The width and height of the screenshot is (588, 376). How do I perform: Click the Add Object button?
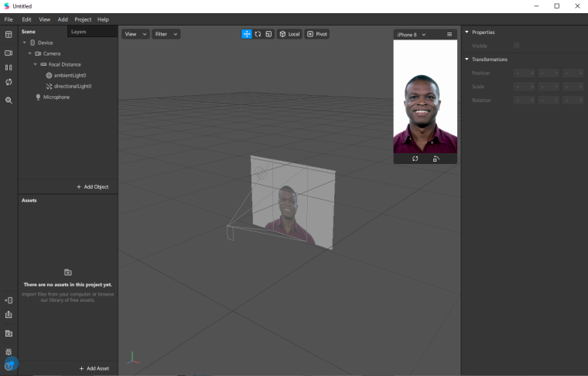(92, 187)
